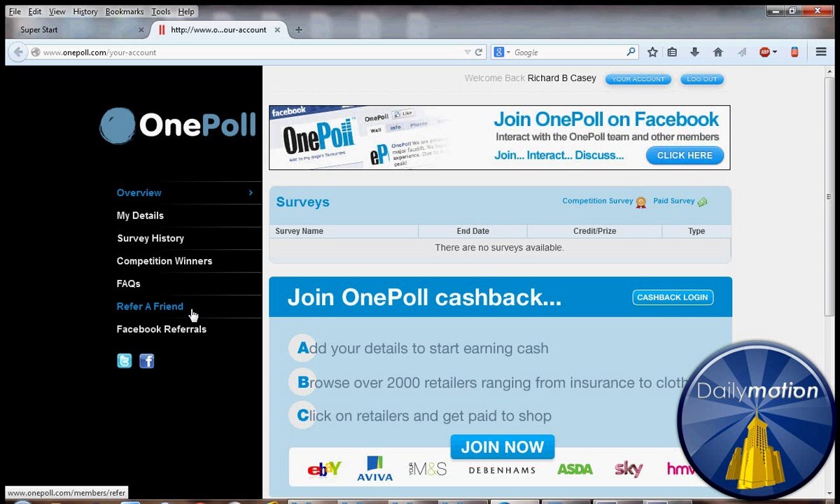Viewport: 840px width, 504px height.
Task: Click the Paid Survey money icon
Action: [702, 202]
